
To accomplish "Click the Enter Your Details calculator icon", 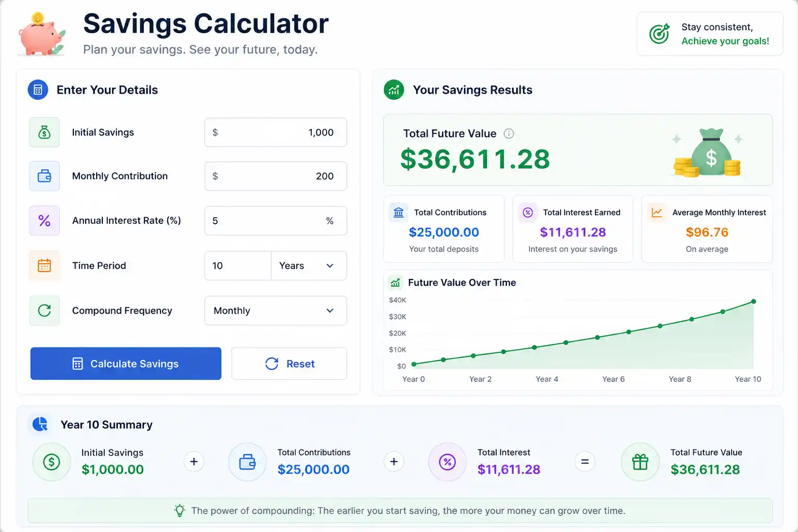I will click(38, 90).
